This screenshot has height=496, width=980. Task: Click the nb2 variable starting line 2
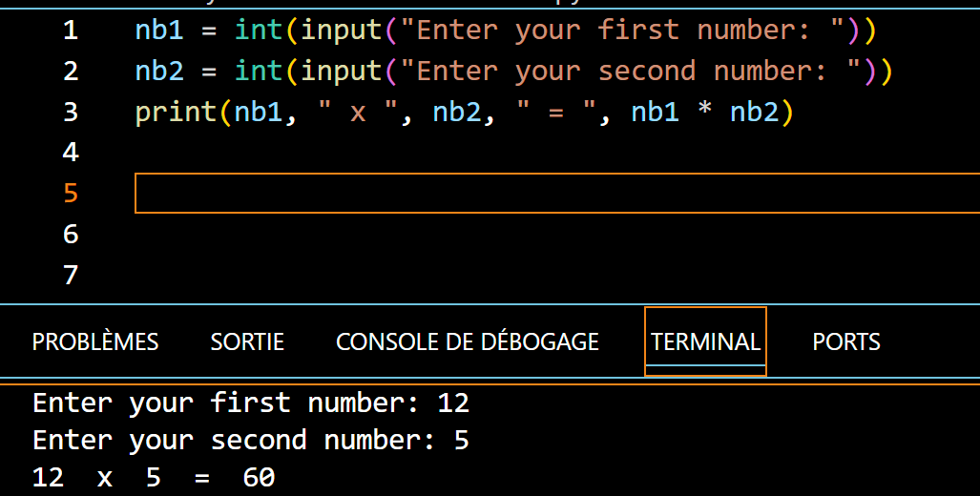(159, 72)
